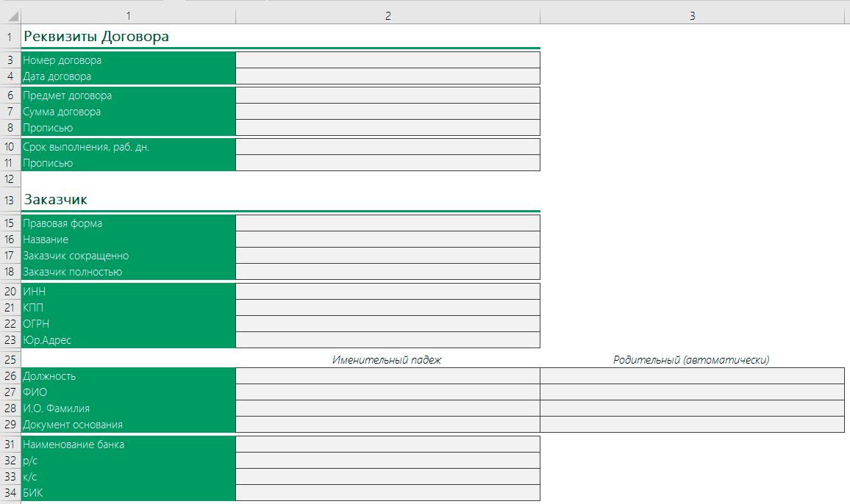Click input field for ИНН

coord(388,291)
